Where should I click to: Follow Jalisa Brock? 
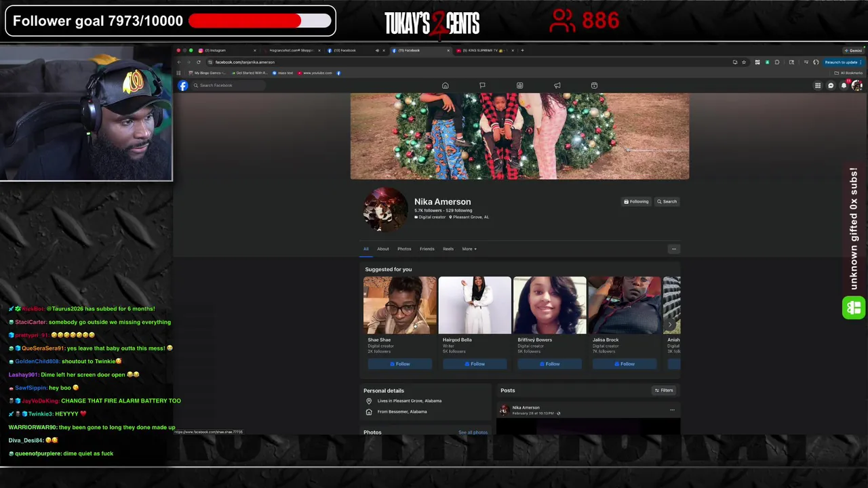coord(625,364)
